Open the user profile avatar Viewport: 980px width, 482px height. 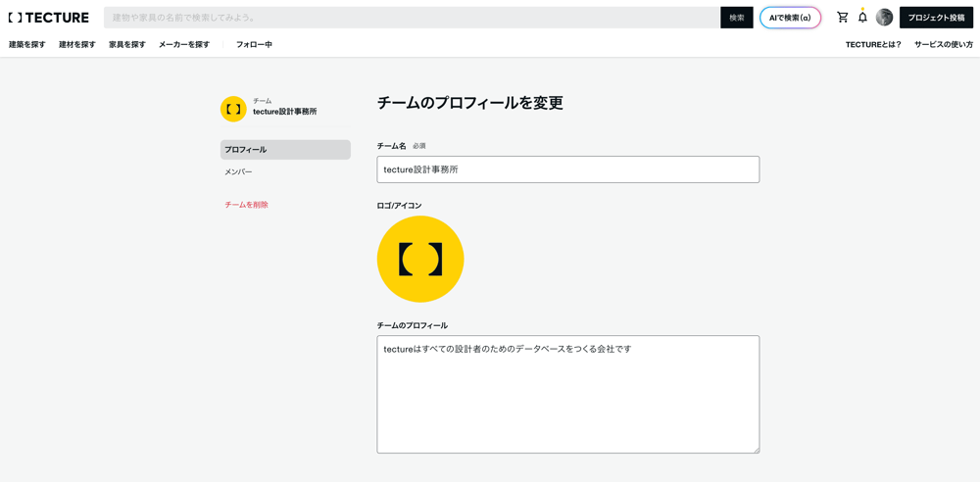(x=884, y=18)
